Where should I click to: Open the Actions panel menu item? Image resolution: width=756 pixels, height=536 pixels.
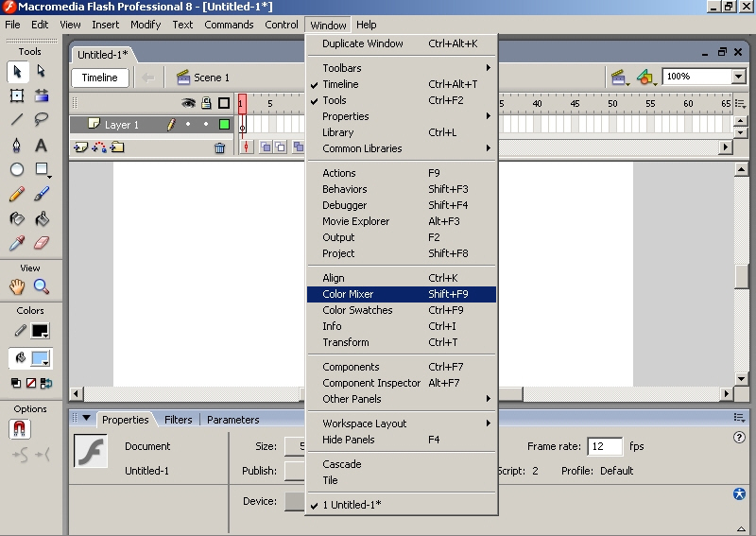pyautogui.click(x=401, y=173)
